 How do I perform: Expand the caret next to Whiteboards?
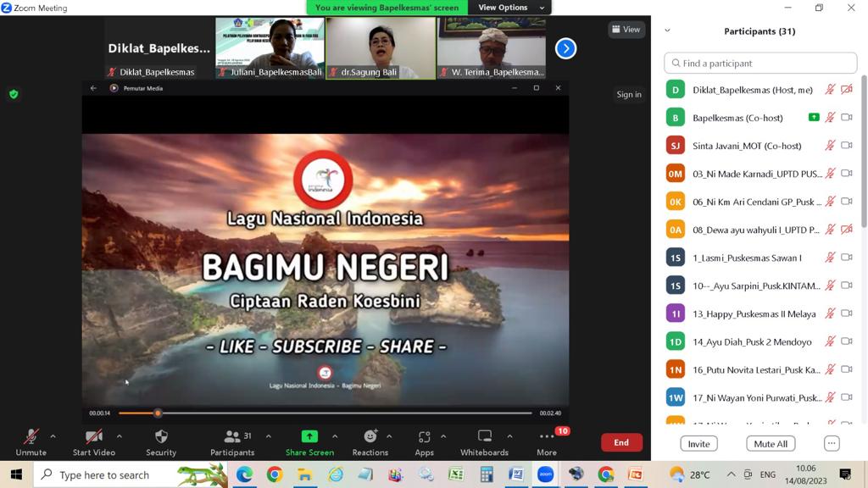(x=509, y=436)
